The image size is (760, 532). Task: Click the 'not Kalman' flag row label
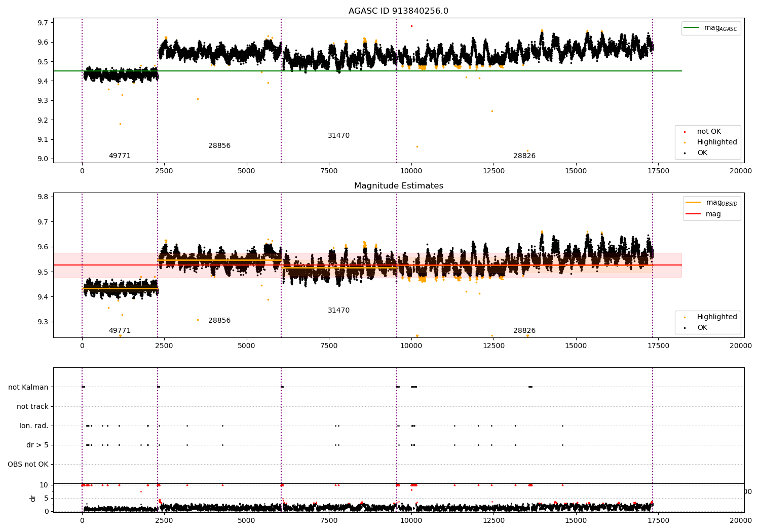click(28, 387)
